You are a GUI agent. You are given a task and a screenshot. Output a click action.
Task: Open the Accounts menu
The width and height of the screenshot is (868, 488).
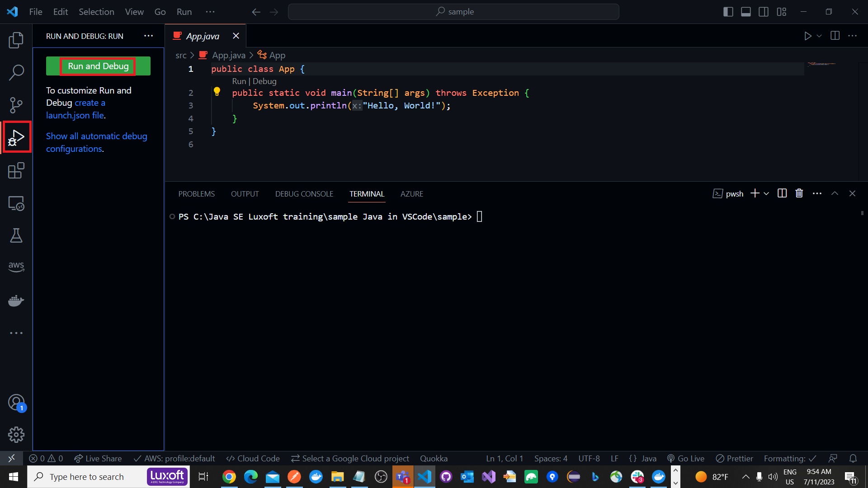click(x=16, y=402)
